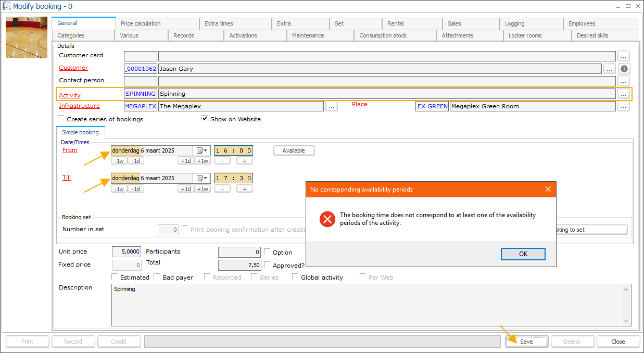Image resolution: width=644 pixels, height=353 pixels.
Task: Click the gym floor thumbnail image
Action: point(27,37)
